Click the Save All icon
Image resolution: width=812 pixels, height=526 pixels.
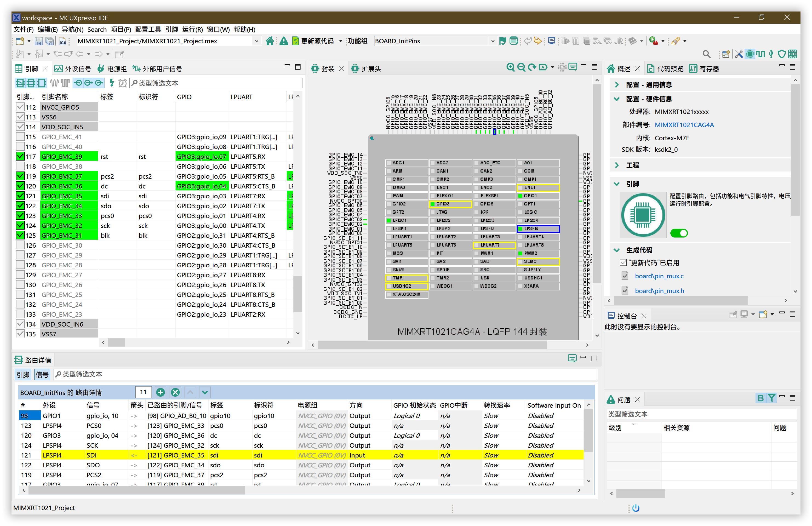pos(50,41)
